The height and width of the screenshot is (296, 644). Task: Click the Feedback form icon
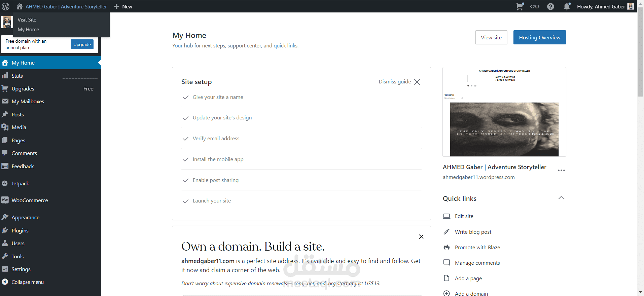pos(5,166)
